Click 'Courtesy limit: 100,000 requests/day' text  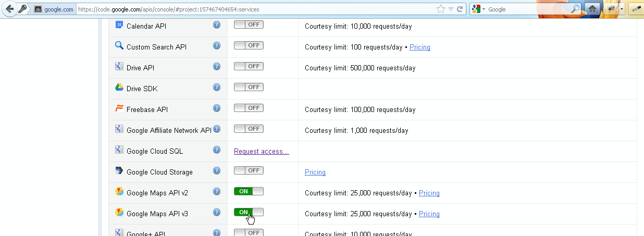(x=360, y=109)
